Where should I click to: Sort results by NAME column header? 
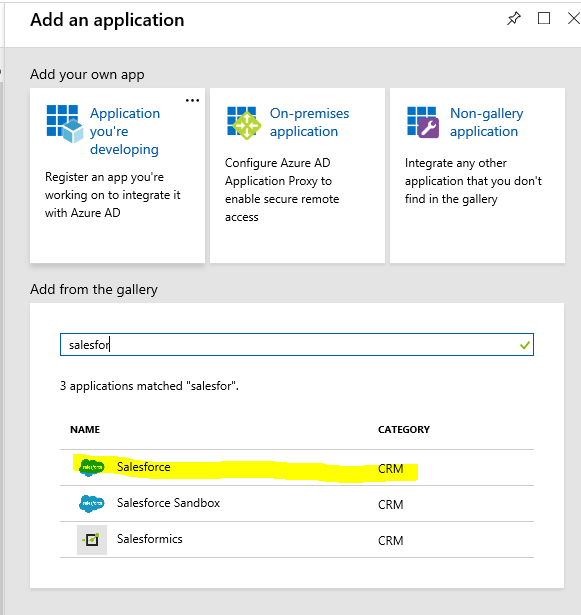[x=85, y=429]
